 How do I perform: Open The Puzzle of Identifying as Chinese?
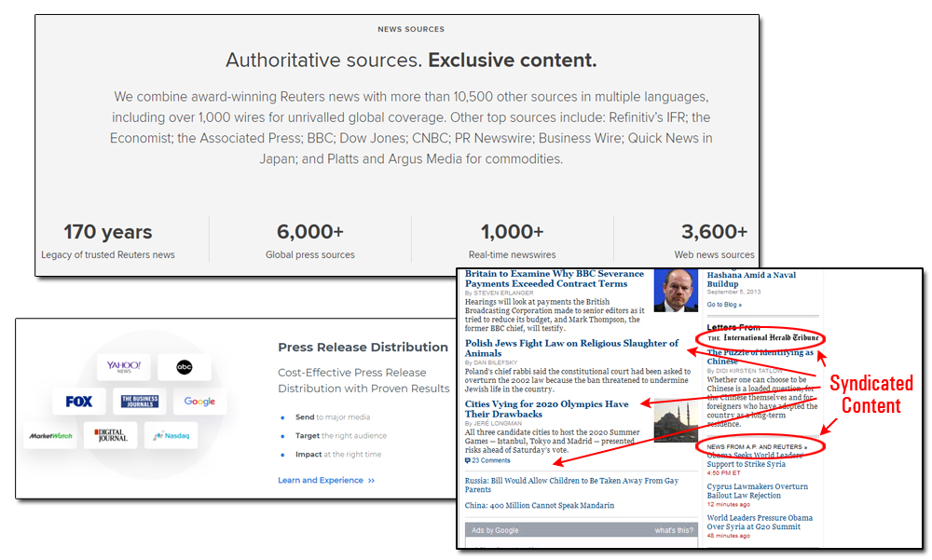click(x=761, y=357)
